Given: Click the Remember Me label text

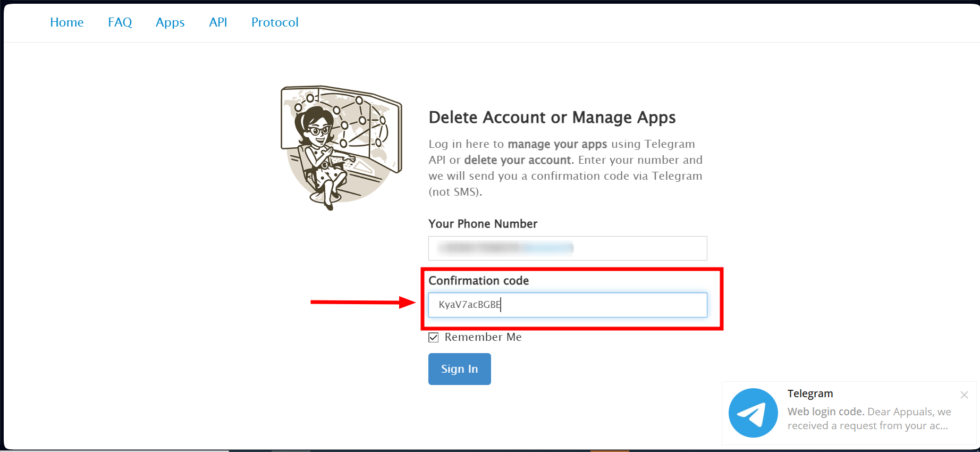Looking at the screenshot, I should tap(483, 337).
